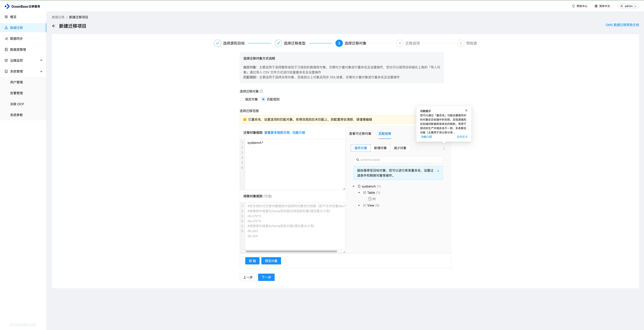Open 查看更多规则文档 link

click(277, 133)
